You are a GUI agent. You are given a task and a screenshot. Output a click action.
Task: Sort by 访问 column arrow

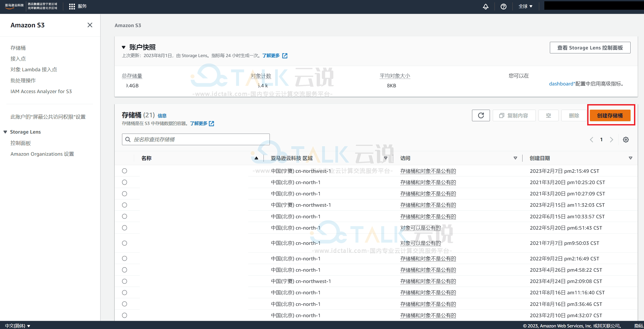tap(515, 158)
